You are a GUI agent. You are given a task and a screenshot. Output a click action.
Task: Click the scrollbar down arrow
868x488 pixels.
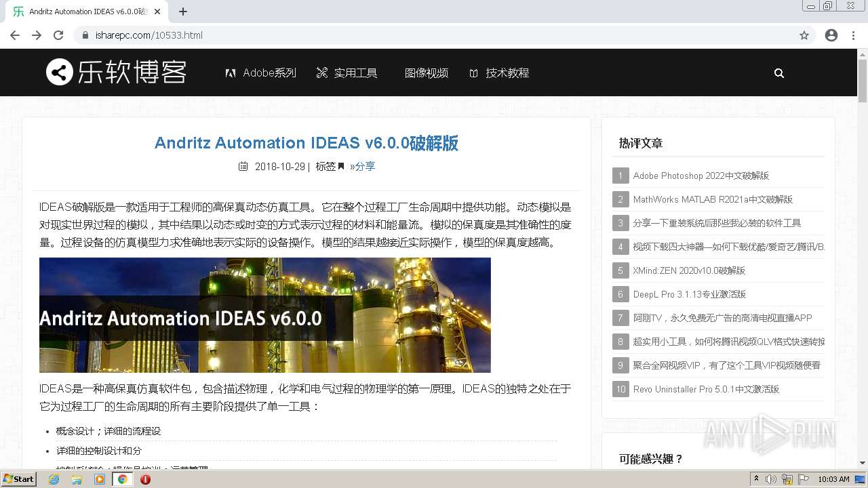pos(863,463)
